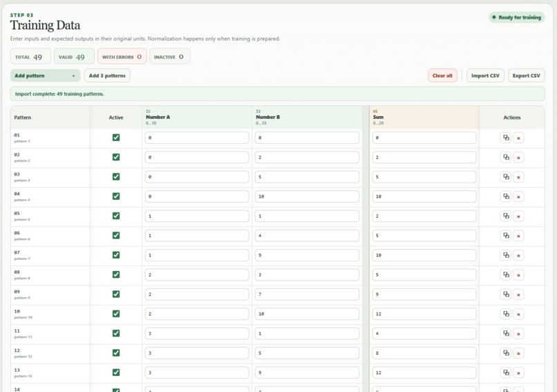
Task: Focus Number A input in pattern 08
Action: tap(197, 274)
